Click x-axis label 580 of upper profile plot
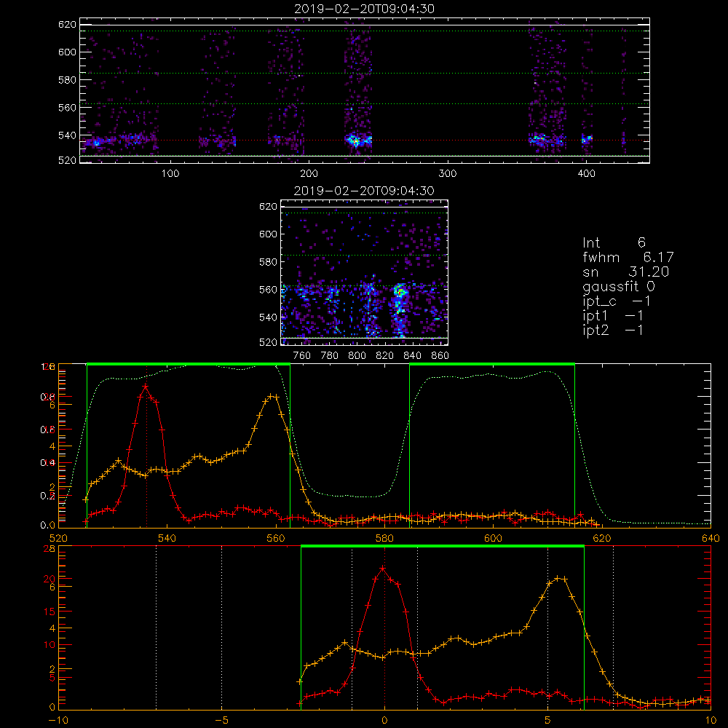This screenshot has height=728, width=728. tap(384, 538)
